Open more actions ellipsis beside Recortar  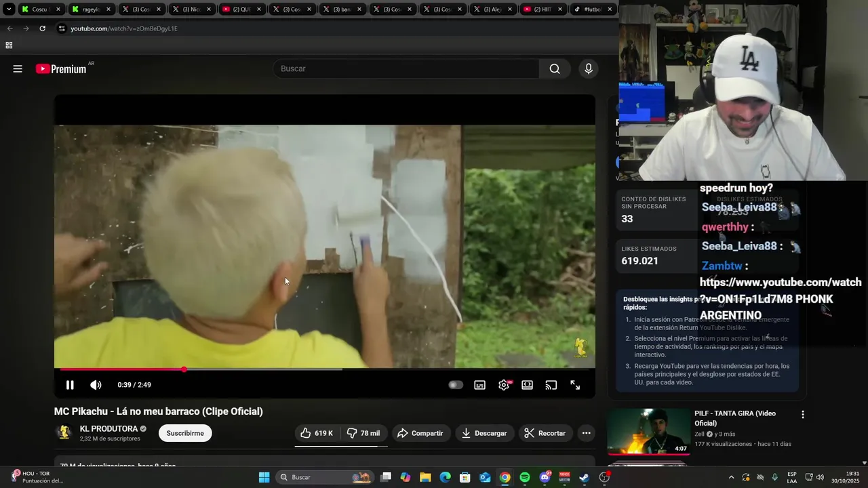(x=587, y=433)
